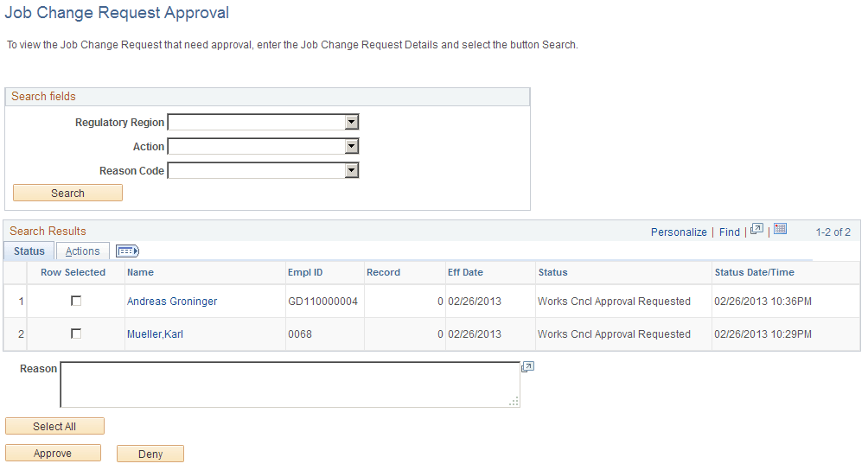Viewport: 868px width, 470px height.
Task: Select status date 02/26/2013 10:29PM cell
Action: coord(763,334)
